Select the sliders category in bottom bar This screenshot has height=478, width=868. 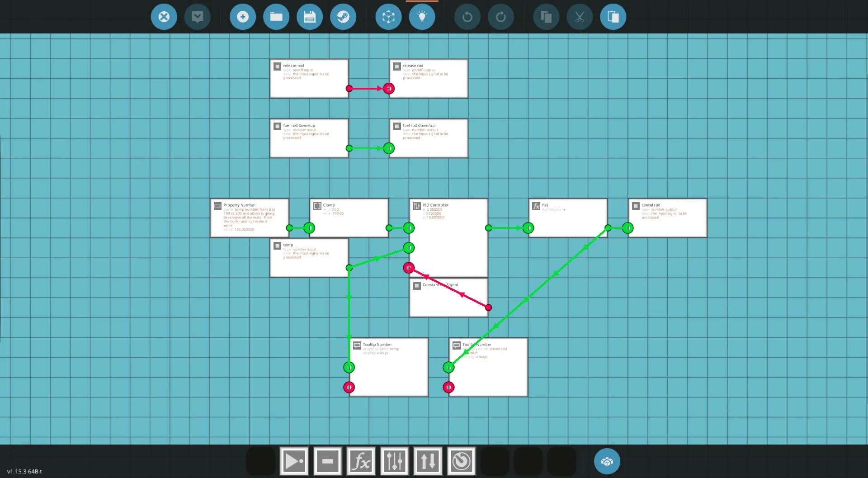[394, 461]
